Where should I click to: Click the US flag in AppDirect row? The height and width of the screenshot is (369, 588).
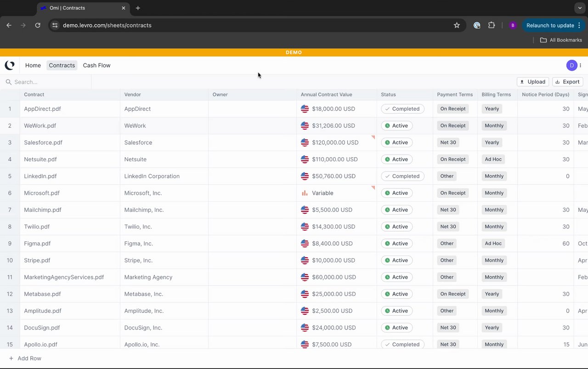point(305,109)
